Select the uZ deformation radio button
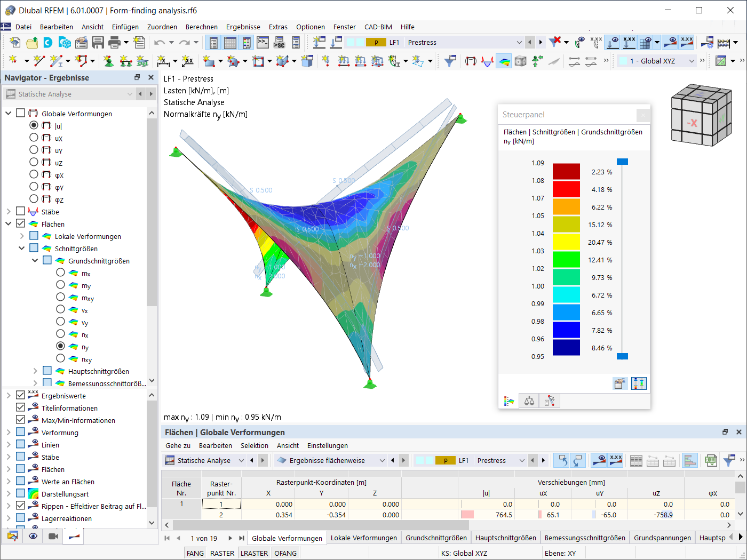The height and width of the screenshot is (560, 747). [x=34, y=162]
